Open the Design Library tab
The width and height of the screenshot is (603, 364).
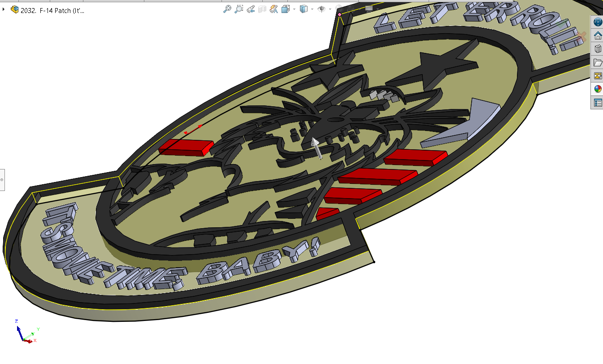[598, 49]
